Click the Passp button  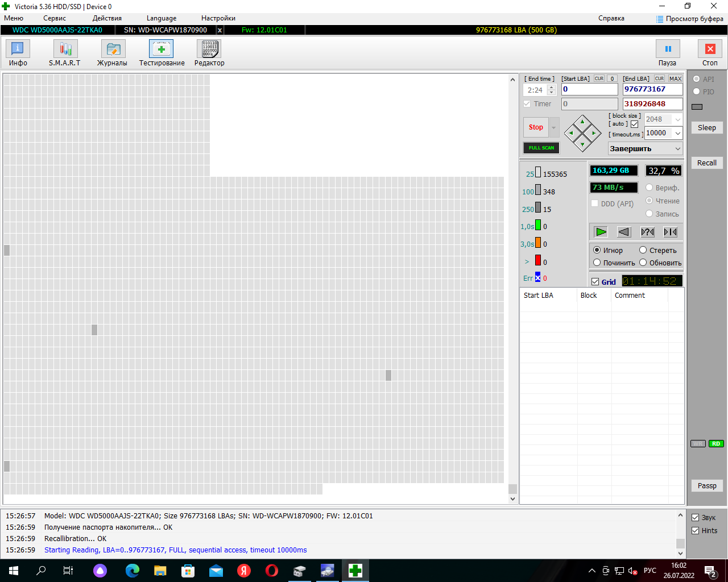707,486
